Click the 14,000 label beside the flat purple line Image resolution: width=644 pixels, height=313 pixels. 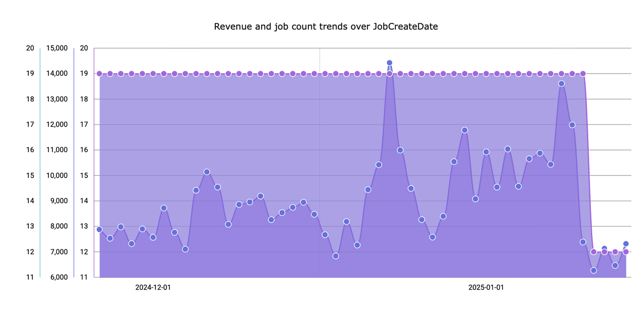tap(56, 73)
